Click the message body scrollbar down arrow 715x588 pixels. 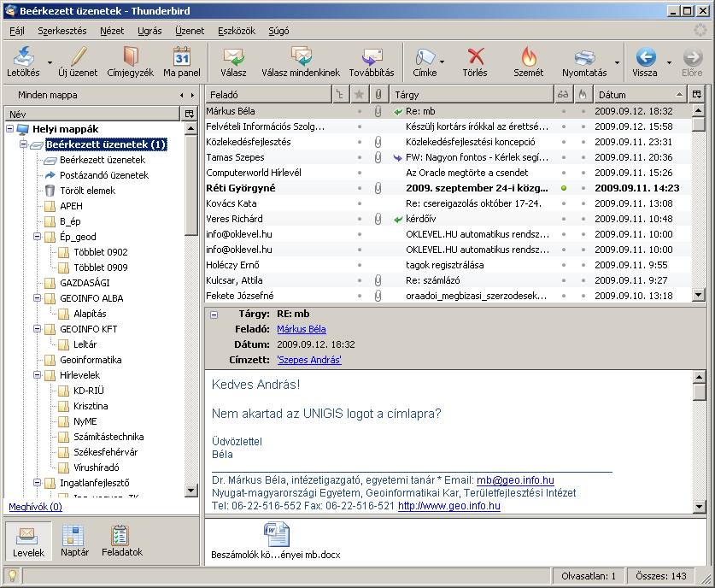699,506
